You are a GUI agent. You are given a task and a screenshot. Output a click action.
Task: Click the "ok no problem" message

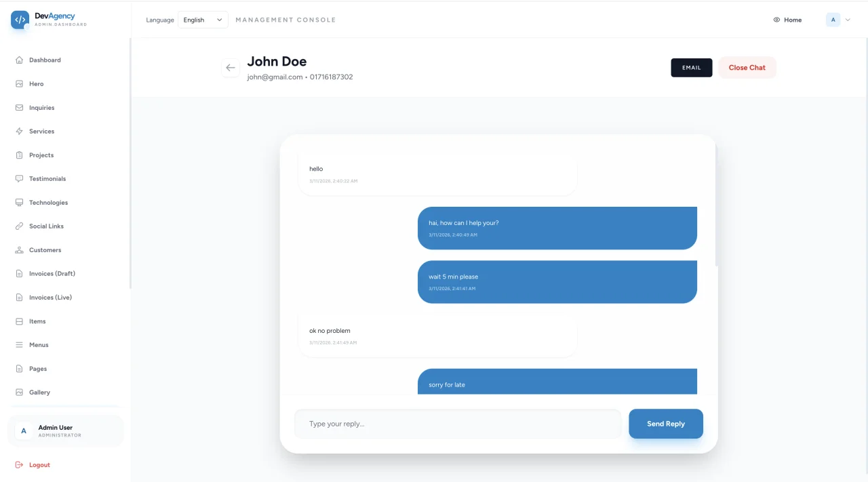[x=437, y=336]
